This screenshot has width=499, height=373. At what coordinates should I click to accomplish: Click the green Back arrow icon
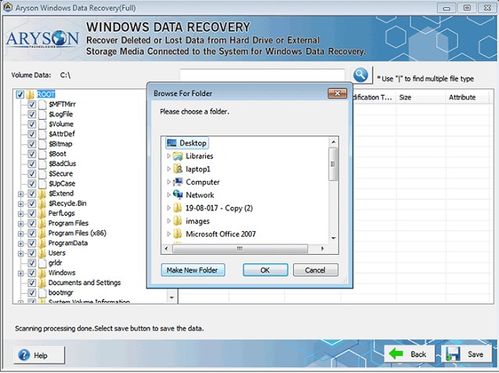pos(396,354)
